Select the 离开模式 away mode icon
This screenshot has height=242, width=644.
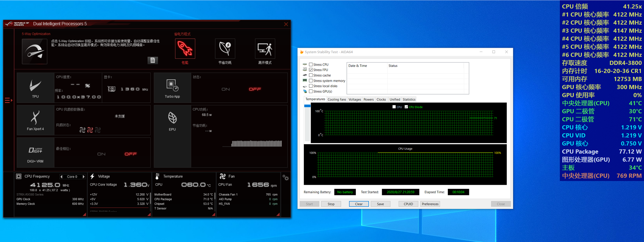point(265,49)
